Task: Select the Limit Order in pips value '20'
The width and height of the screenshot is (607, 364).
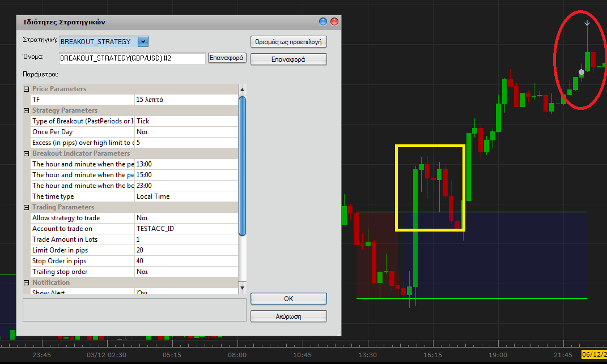Action: (x=186, y=250)
